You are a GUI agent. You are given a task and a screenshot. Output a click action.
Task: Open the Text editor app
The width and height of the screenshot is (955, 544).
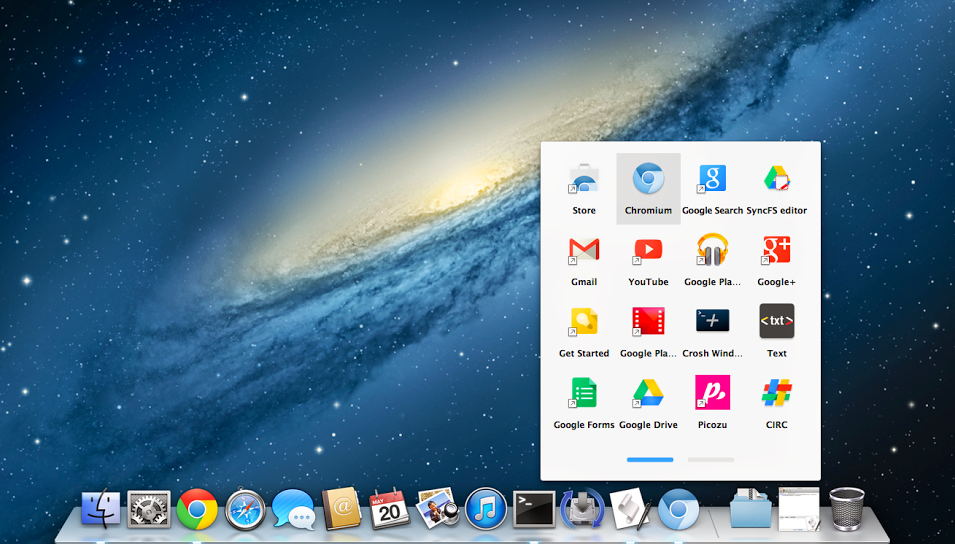pos(777,322)
